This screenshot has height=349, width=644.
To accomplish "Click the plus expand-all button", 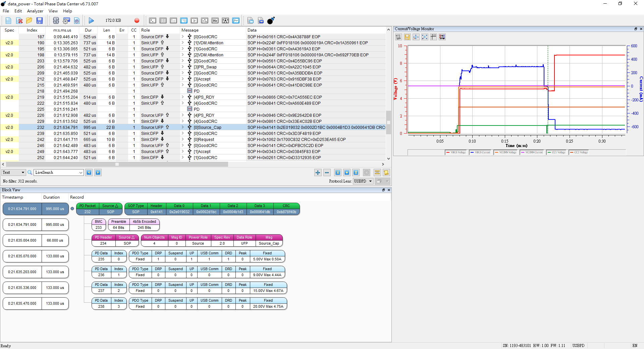I will [318, 172].
